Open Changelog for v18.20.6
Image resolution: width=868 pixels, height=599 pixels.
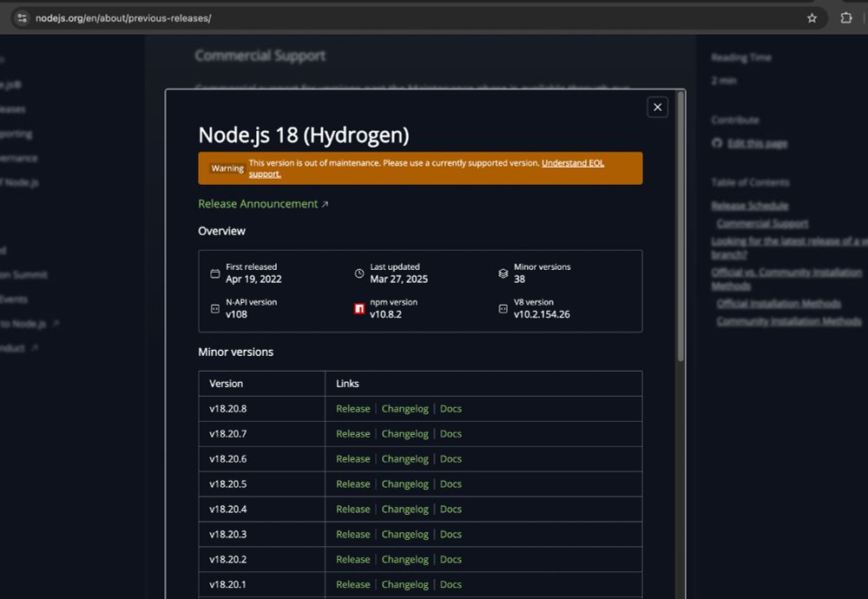point(404,459)
